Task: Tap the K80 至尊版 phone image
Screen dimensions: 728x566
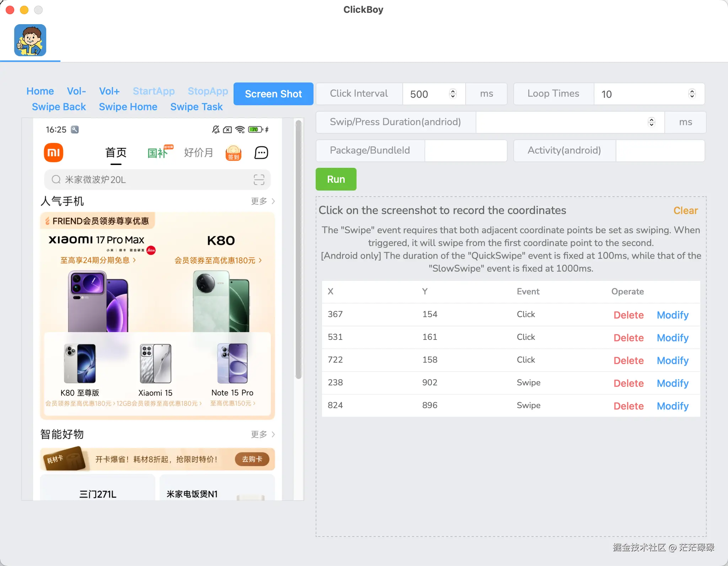Action: pyautogui.click(x=80, y=363)
